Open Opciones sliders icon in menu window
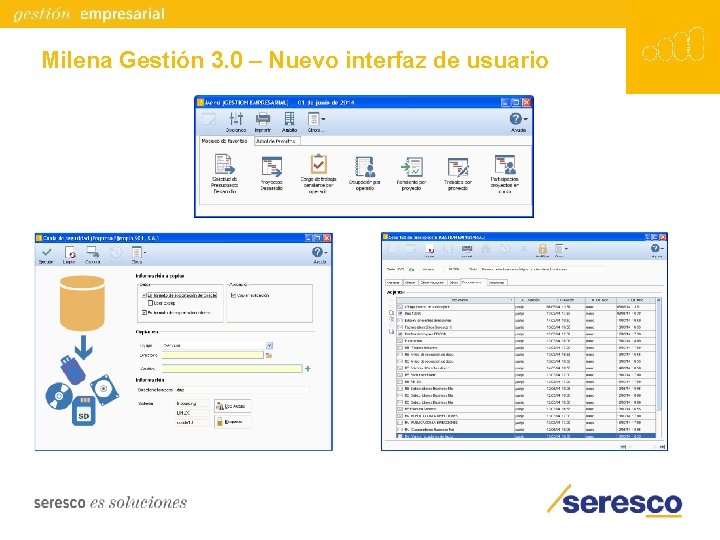 tap(236, 119)
